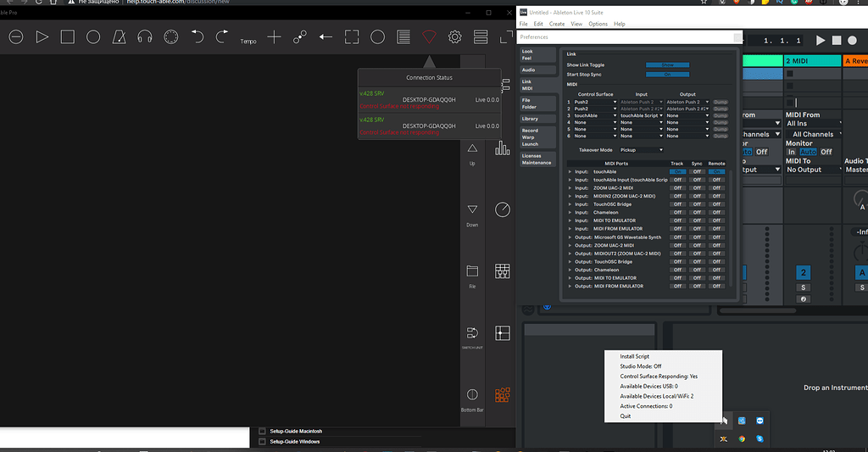868x452 pixels.
Task: Switch to Audio tab in Preferences
Action: point(537,70)
